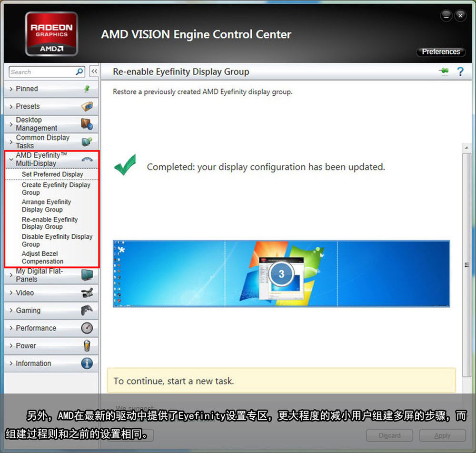The height and width of the screenshot is (453, 476).
Task: Click the Desktop Management icon
Action: [x=87, y=124]
